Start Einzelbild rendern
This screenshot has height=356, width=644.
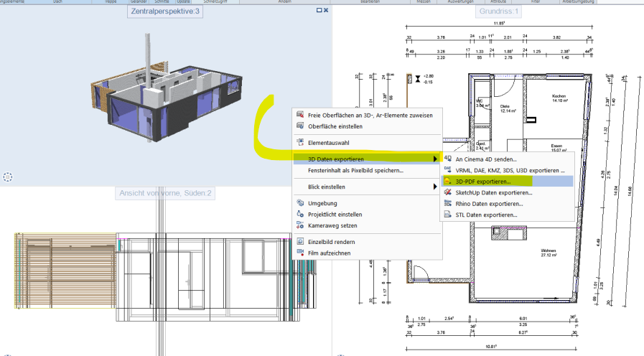click(330, 242)
